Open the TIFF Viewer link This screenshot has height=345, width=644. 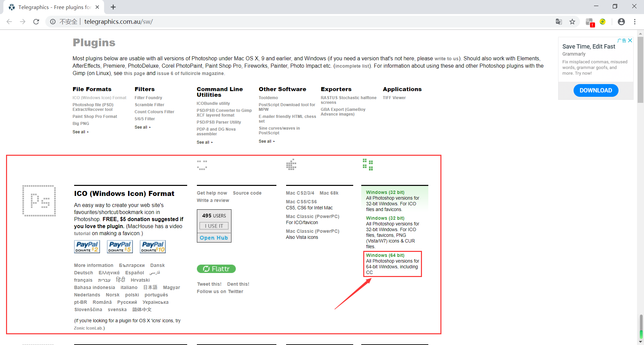394,98
